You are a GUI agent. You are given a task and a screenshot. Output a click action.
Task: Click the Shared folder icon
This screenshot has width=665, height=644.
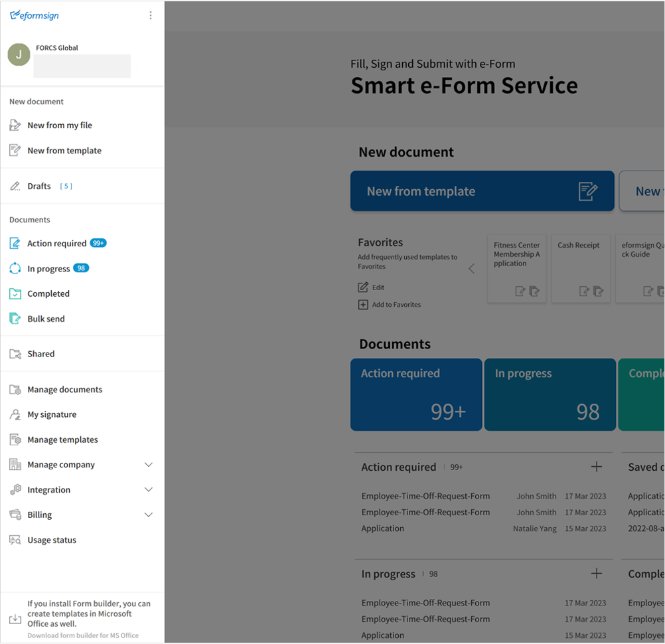15,354
